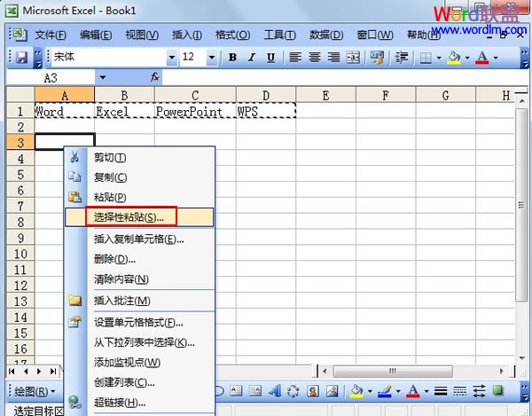Open the Font Color dropdown in the formatting toolbar

(496, 58)
